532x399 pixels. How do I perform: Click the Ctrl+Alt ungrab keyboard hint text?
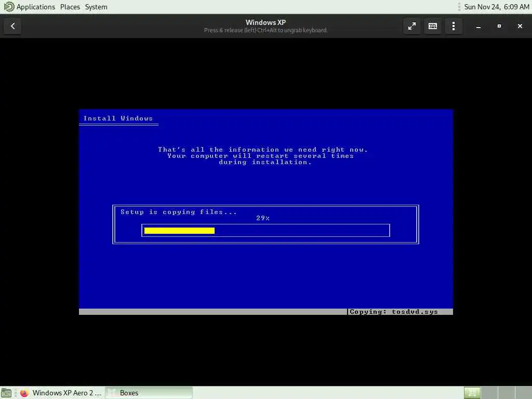tap(265, 31)
